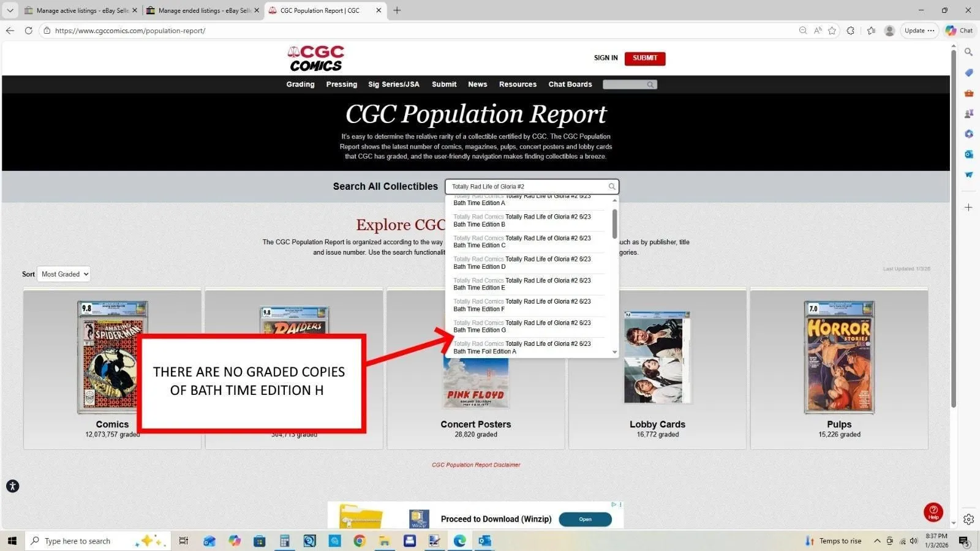Launch Google Chrome from the taskbar
The image size is (980, 551).
(359, 541)
